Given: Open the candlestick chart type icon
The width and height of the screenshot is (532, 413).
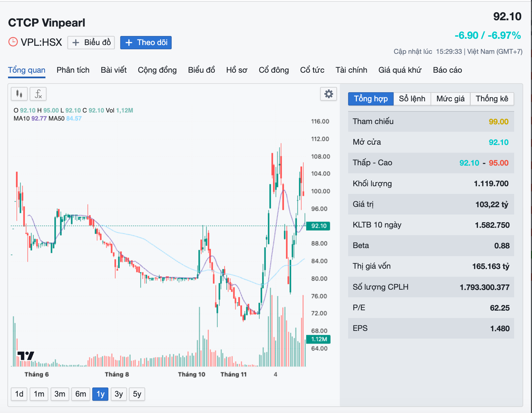Looking at the screenshot, I should tap(19, 94).
